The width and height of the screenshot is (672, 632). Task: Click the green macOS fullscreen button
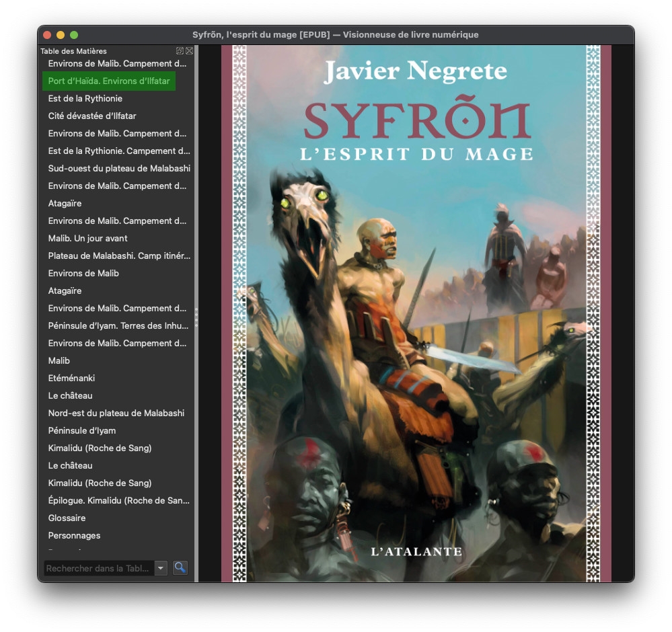pos(74,35)
